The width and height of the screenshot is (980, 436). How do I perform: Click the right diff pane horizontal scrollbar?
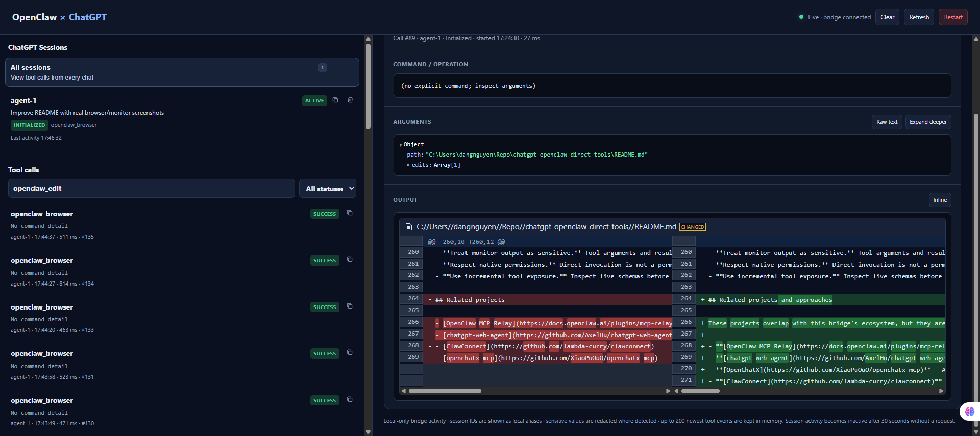(700, 391)
